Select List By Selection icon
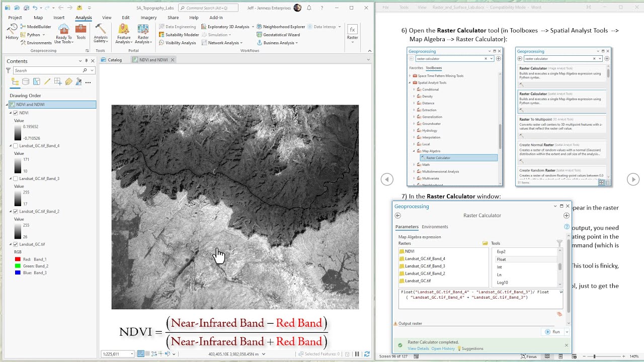This screenshot has height=362, width=644. point(36,81)
